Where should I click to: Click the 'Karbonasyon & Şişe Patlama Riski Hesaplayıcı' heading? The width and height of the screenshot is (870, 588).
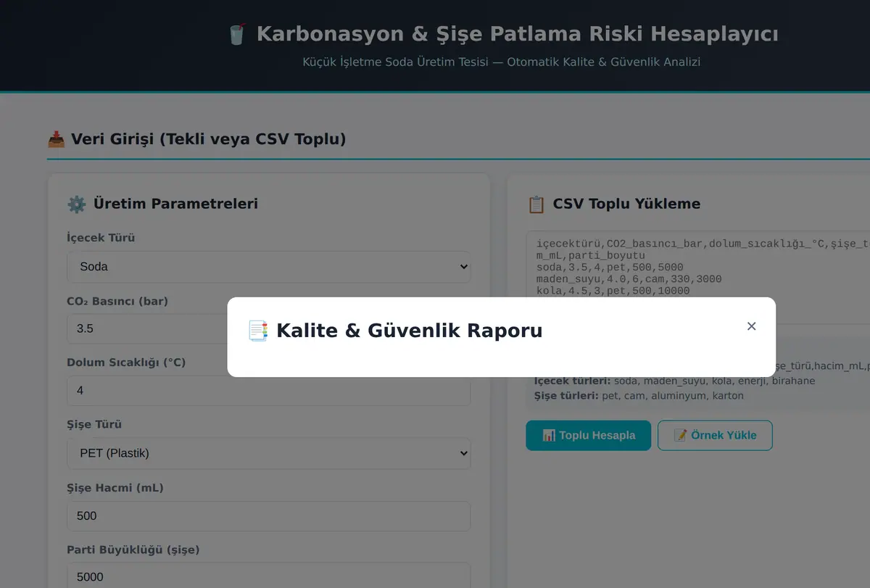518,34
